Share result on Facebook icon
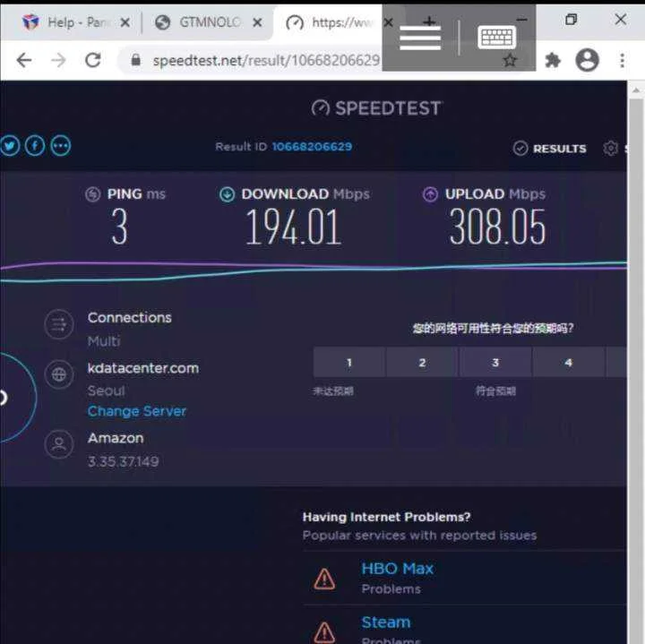 tap(35, 146)
